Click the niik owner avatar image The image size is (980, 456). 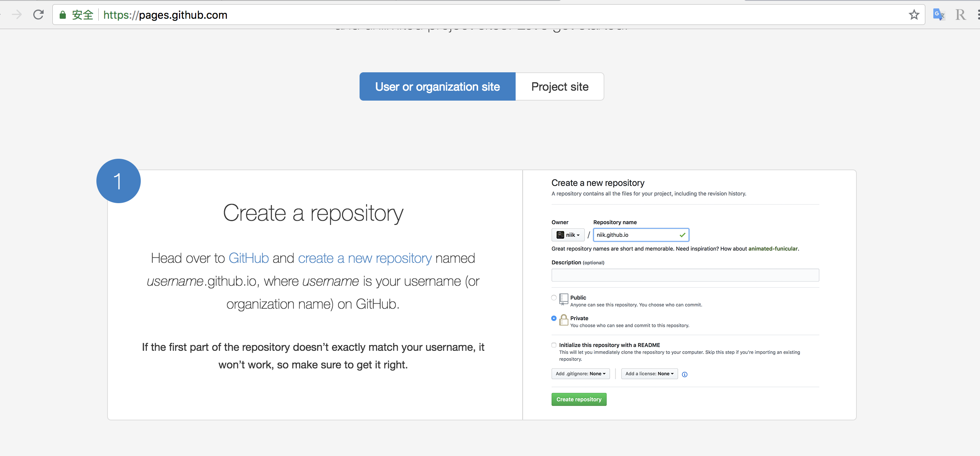click(560, 235)
